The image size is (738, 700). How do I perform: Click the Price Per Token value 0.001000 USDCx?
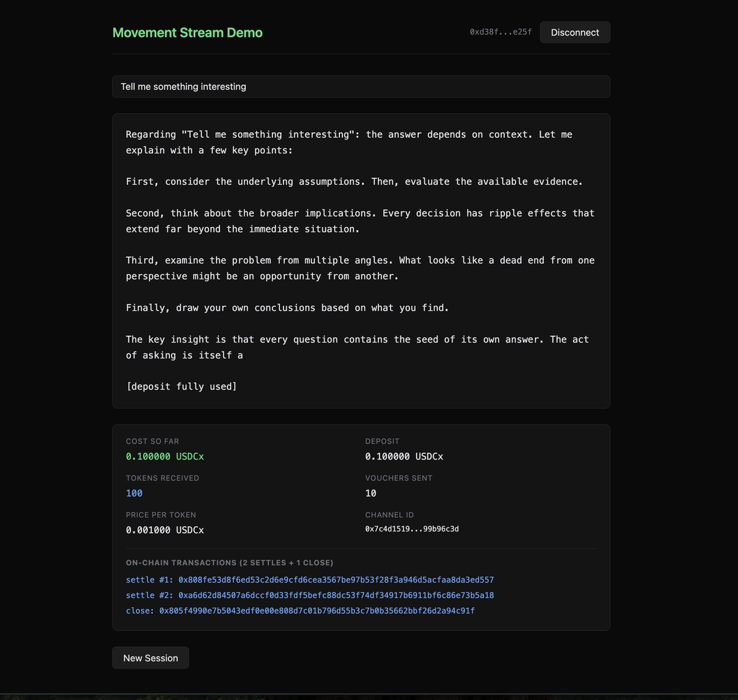tap(165, 530)
